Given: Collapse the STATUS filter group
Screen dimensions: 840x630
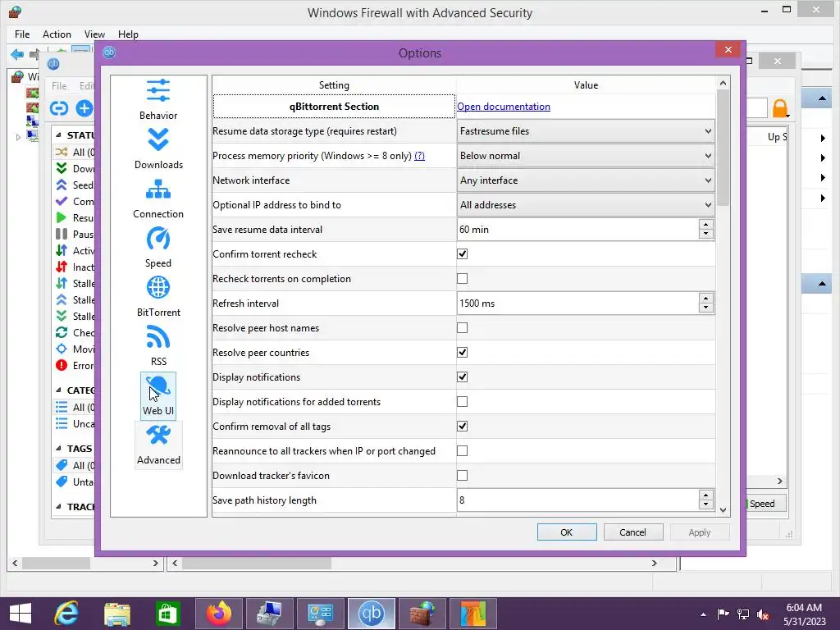Looking at the screenshot, I should (58, 135).
